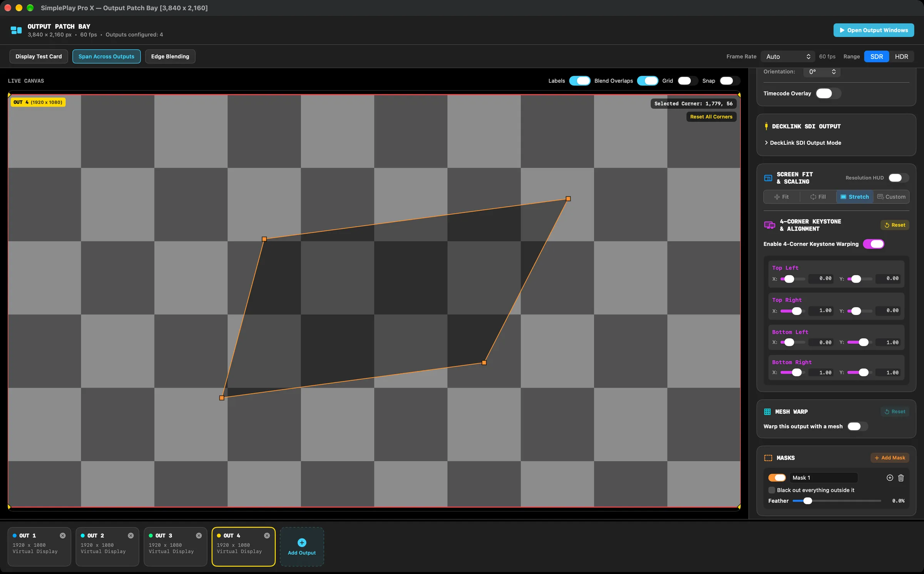Turn on Timecode Overlay
Viewport: 924px width, 574px height.
coord(828,94)
